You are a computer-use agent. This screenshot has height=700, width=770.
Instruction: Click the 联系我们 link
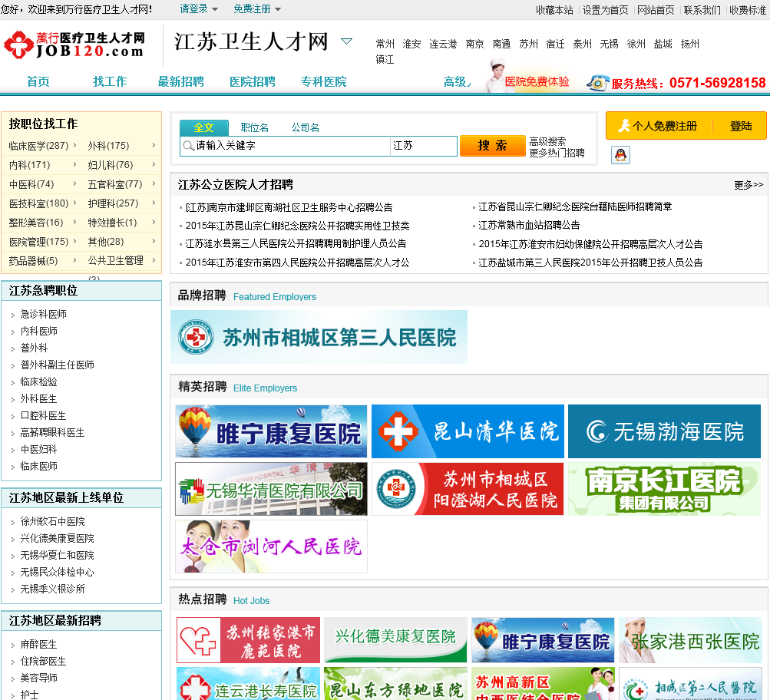702,10
